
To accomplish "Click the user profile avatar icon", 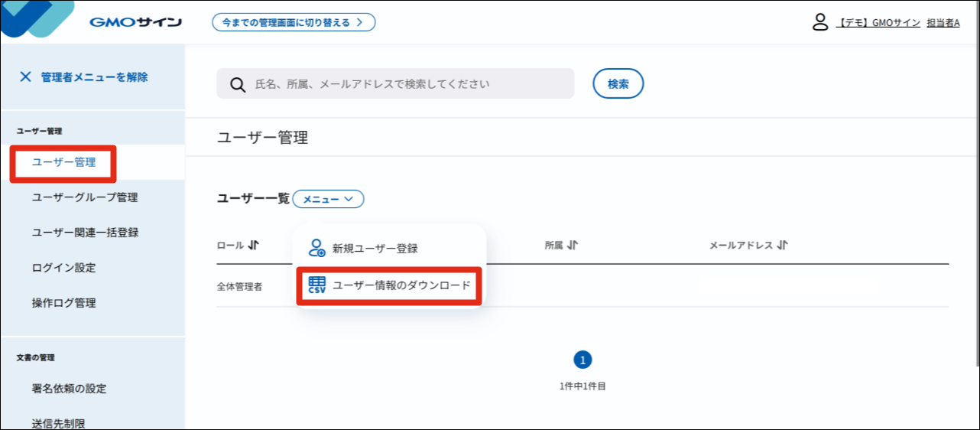I will [x=820, y=22].
